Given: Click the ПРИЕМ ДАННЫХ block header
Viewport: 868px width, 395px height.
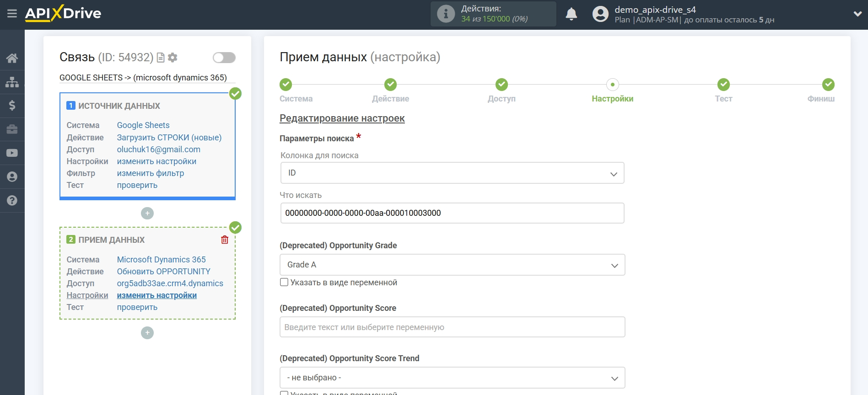Looking at the screenshot, I should coord(111,240).
